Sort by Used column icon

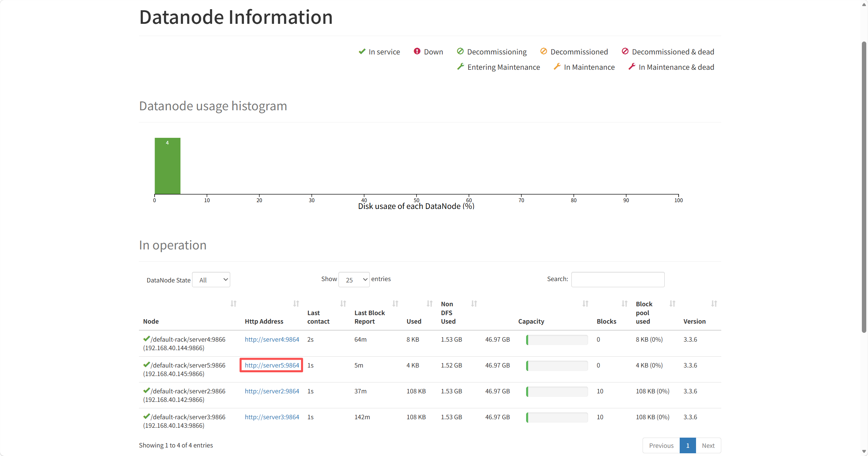[429, 304]
